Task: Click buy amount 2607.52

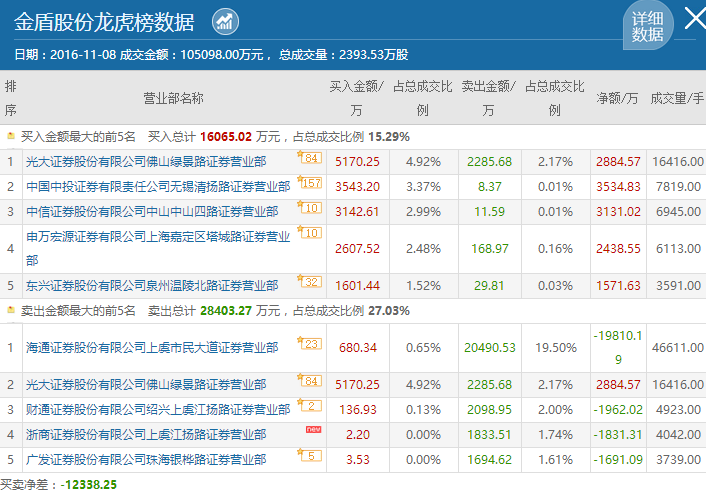Action: [x=358, y=249]
